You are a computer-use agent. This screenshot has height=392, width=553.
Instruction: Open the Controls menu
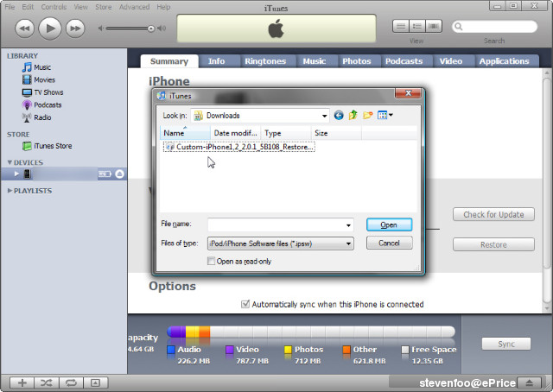point(54,7)
